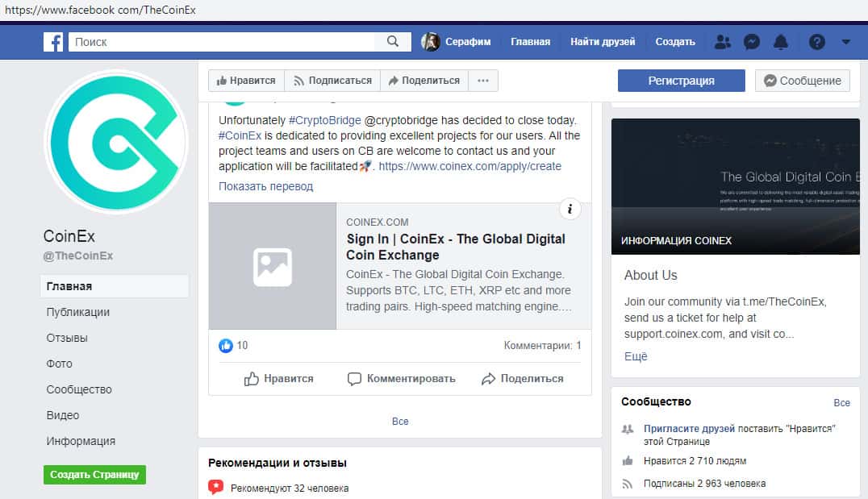Open Найти друзей in top bar
Image resolution: width=868 pixels, height=499 pixels.
point(603,41)
